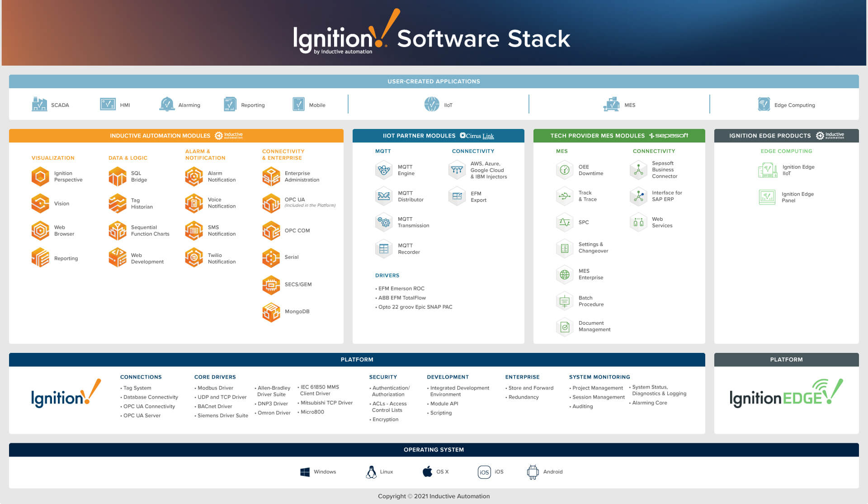This screenshot has height=504, width=868.
Task: Click the iOS operating system icon
Action: [x=484, y=472]
